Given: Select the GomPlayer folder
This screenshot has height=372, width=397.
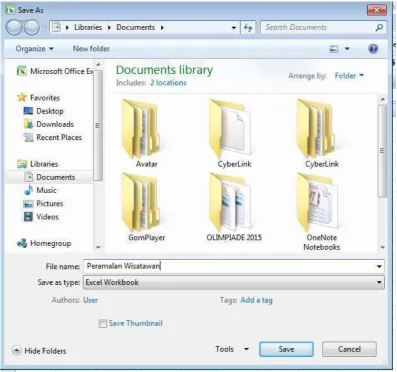Looking at the screenshot, I should coord(147,207).
